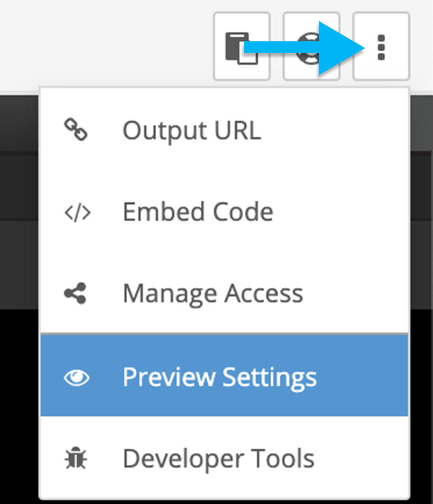This screenshot has width=433, height=504.
Task: Click the blue arrow annotation pointing at the ellipsis
Action: 304,48
